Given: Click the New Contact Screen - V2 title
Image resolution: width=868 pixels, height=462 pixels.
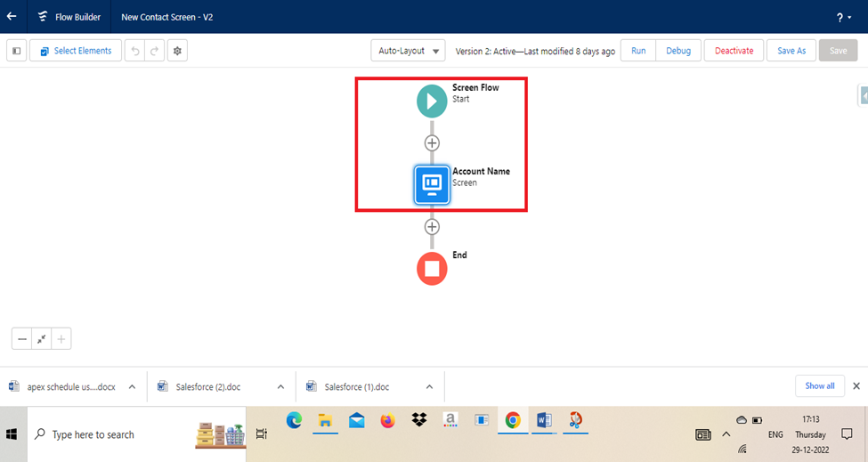Looking at the screenshot, I should (x=166, y=17).
